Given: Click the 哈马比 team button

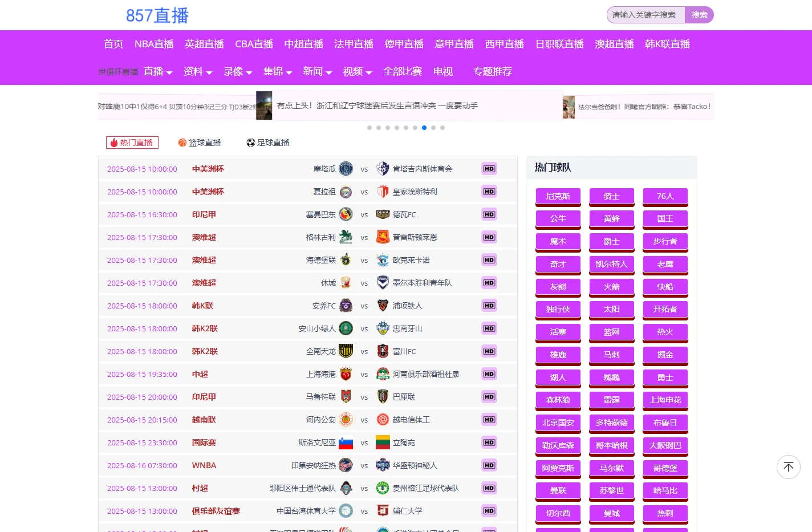Looking at the screenshot, I should 665,490.
